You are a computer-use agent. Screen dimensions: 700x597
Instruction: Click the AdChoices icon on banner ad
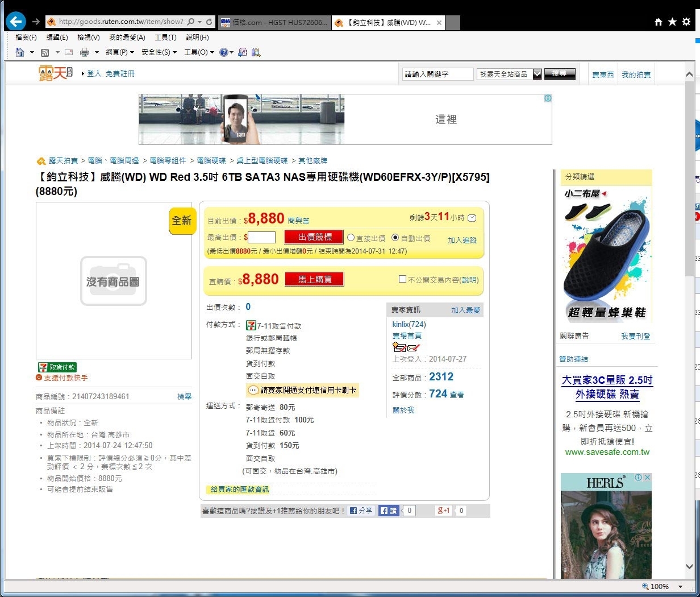[548, 98]
